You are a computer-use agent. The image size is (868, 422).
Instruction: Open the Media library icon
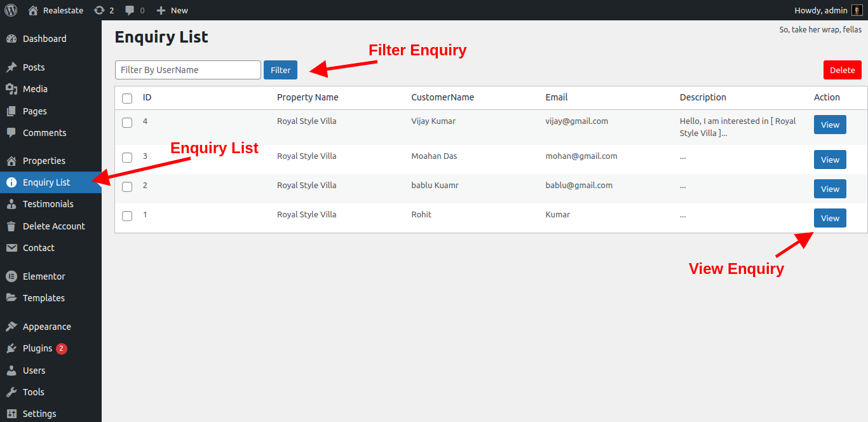click(x=11, y=89)
